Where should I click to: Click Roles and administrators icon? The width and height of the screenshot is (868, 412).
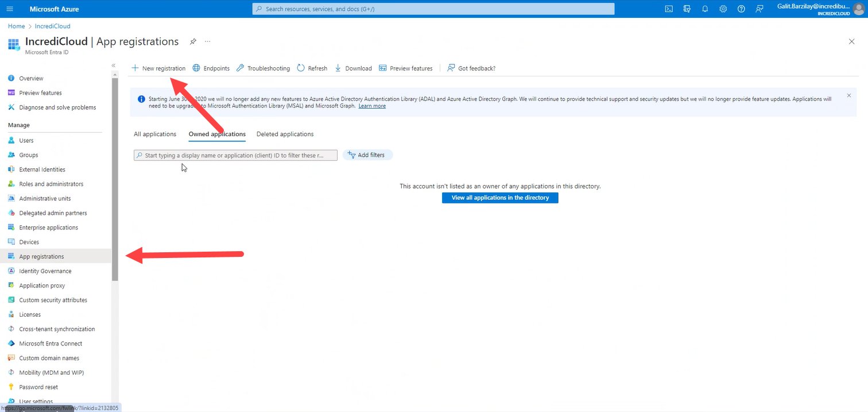(11, 184)
